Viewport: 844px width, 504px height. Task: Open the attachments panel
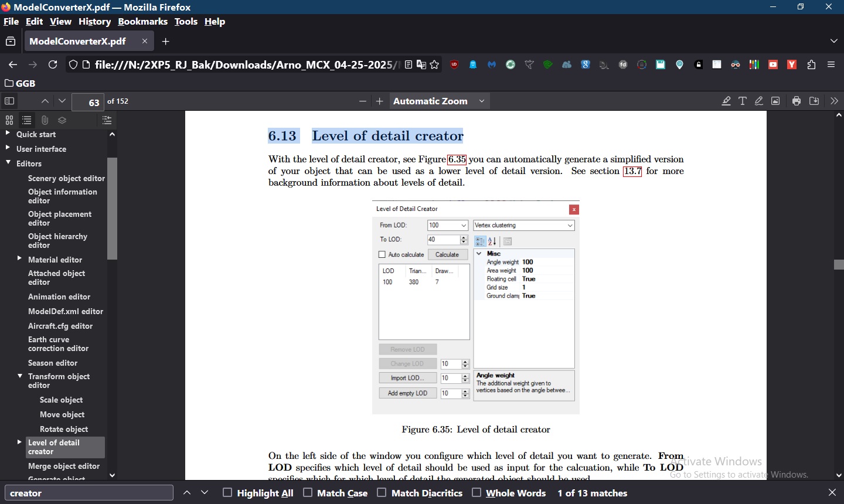click(x=45, y=120)
